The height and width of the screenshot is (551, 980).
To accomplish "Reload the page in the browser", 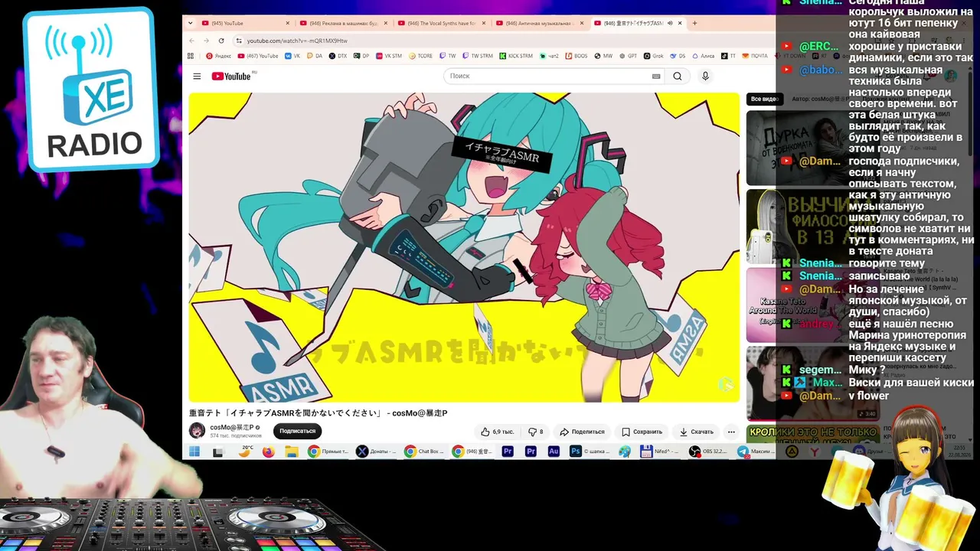I will coord(221,41).
